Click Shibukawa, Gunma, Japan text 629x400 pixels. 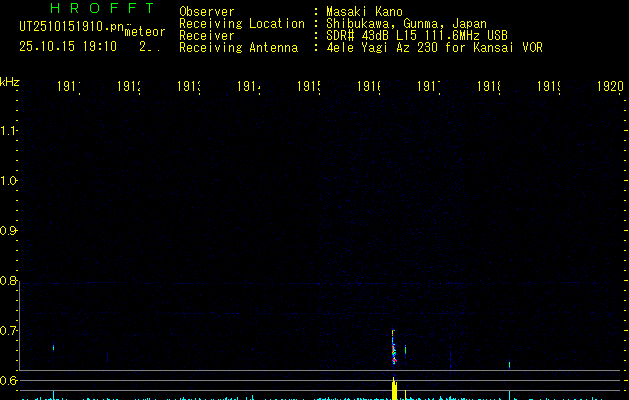pyautogui.click(x=406, y=24)
